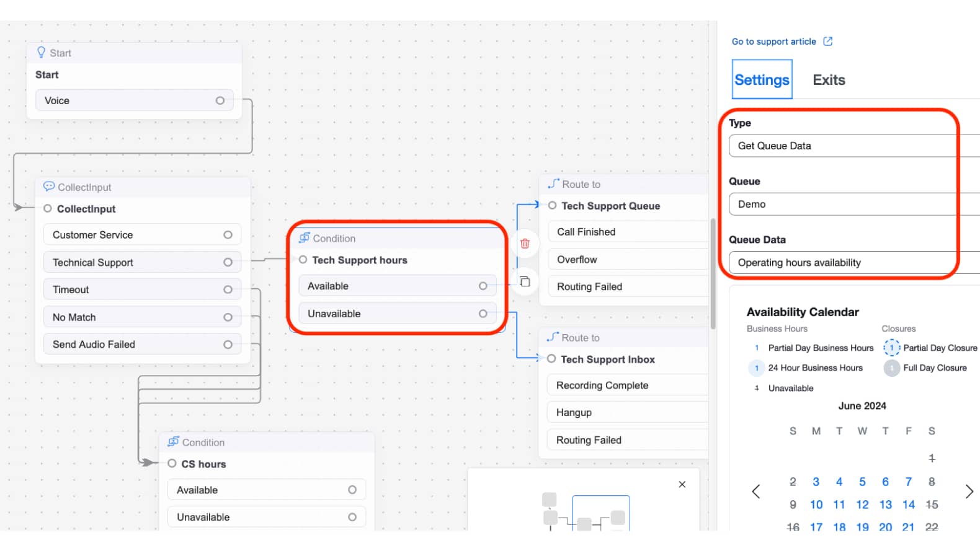Click the Tech Support hours condition icon
980x551 pixels.
click(x=305, y=238)
